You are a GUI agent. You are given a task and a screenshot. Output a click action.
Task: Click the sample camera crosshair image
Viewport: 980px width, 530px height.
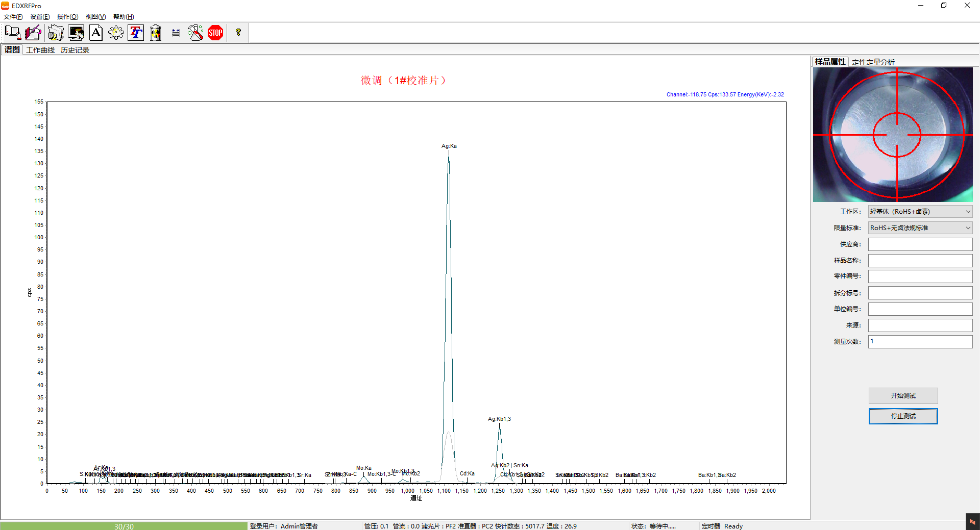point(893,135)
